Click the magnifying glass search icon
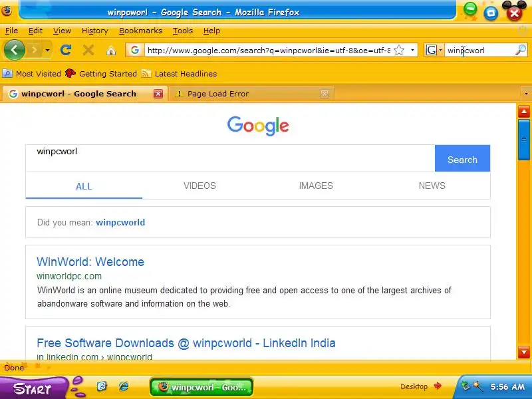 pyautogui.click(x=521, y=51)
